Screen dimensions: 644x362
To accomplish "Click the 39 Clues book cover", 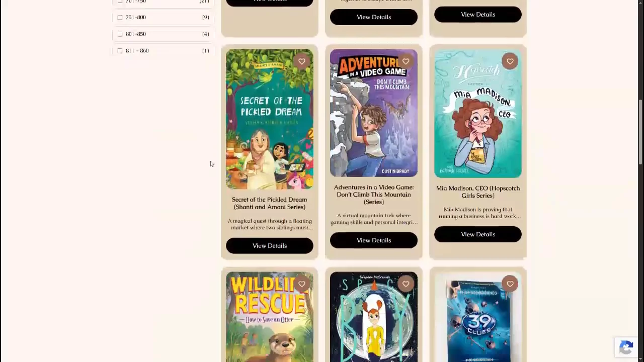I will pyautogui.click(x=478, y=317).
